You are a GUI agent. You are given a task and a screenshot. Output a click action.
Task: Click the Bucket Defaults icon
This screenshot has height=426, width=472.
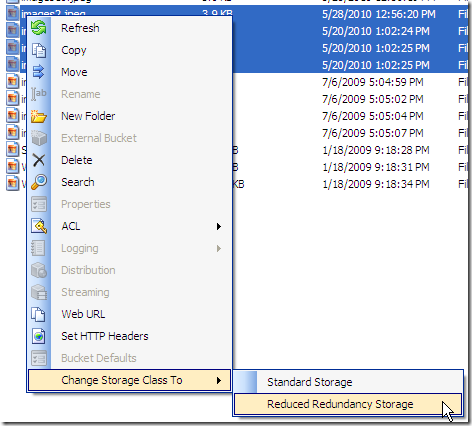tap(39, 358)
